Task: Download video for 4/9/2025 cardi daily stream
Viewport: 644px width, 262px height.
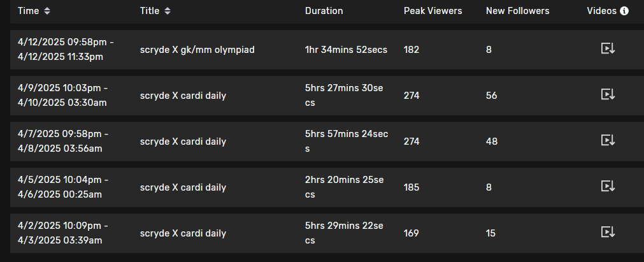Action: pyautogui.click(x=608, y=95)
